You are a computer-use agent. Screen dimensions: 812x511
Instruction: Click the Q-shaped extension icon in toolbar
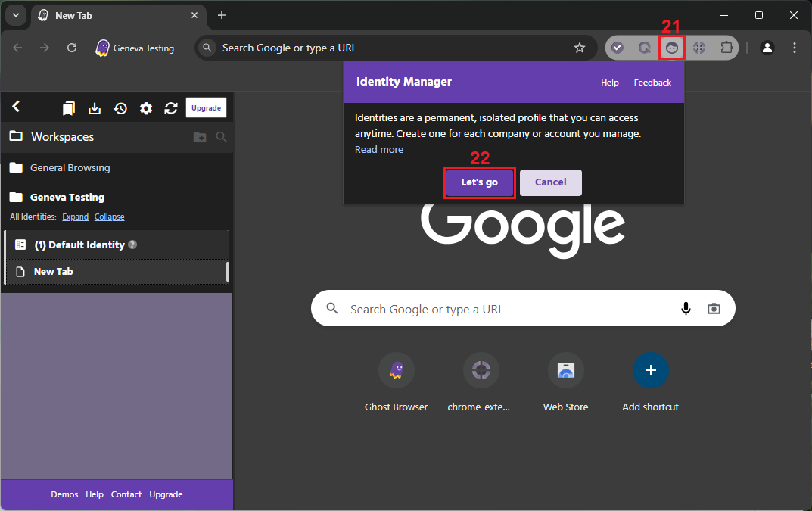[644, 48]
